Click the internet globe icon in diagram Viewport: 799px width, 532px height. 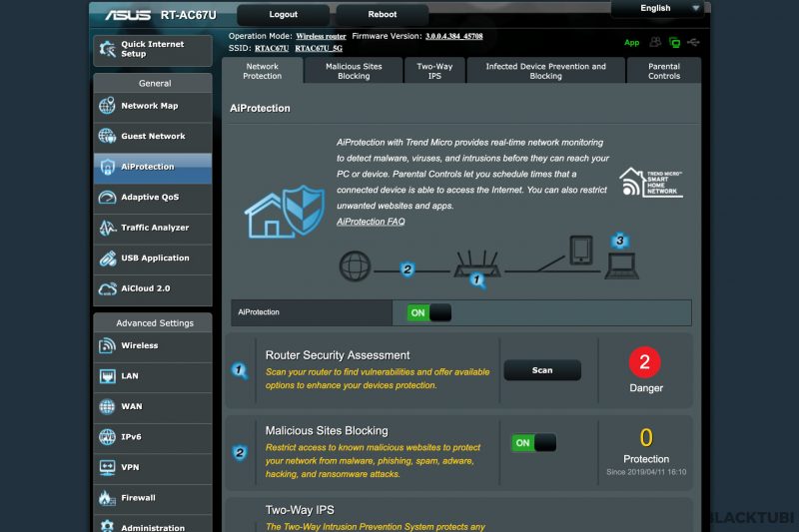click(x=355, y=266)
